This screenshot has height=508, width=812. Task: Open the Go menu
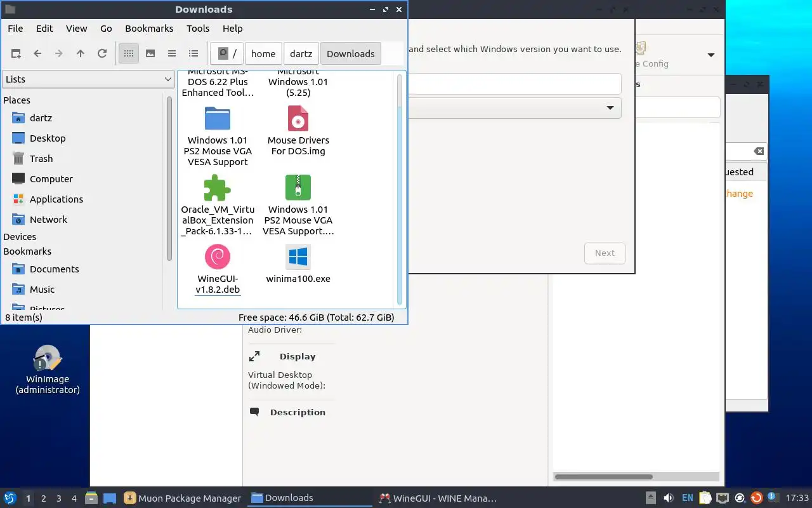click(106, 29)
